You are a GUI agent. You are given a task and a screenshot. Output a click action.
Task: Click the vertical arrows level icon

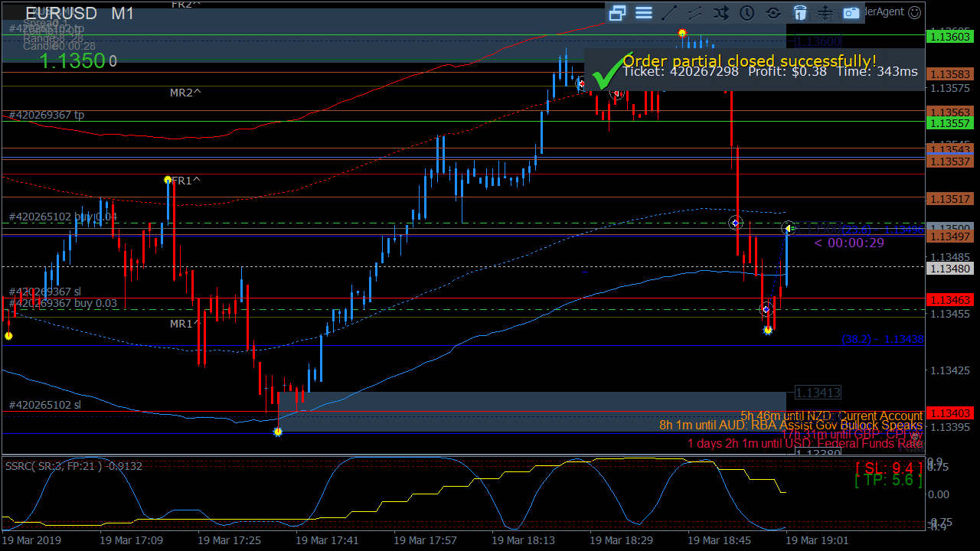click(825, 12)
